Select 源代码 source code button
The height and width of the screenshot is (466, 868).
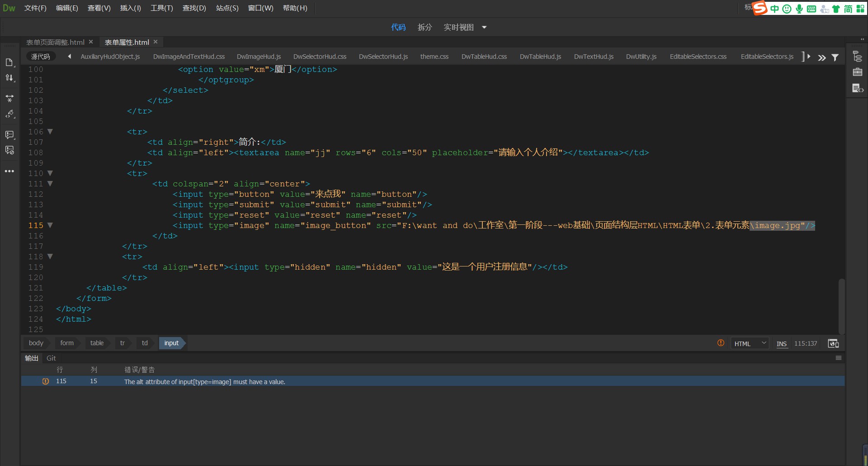click(41, 57)
